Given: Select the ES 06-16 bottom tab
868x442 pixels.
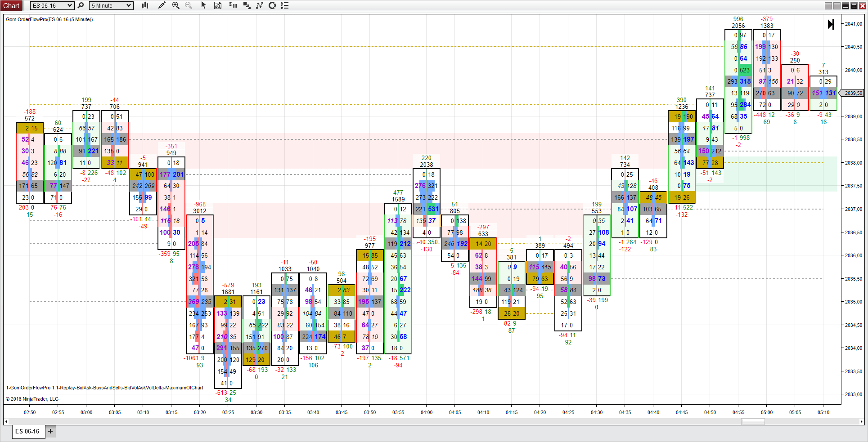Looking at the screenshot, I should (x=27, y=431).
